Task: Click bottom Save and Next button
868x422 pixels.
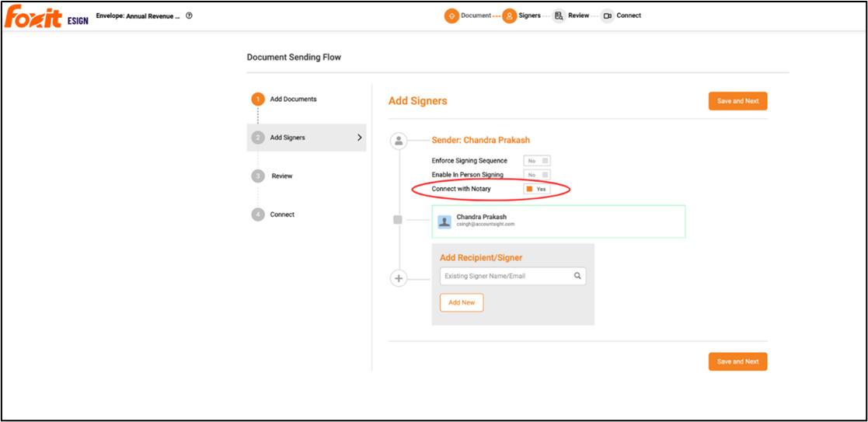Action: [738, 361]
